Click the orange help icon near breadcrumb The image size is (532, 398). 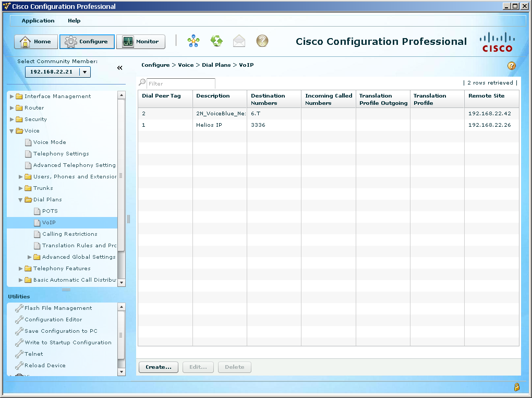511,66
